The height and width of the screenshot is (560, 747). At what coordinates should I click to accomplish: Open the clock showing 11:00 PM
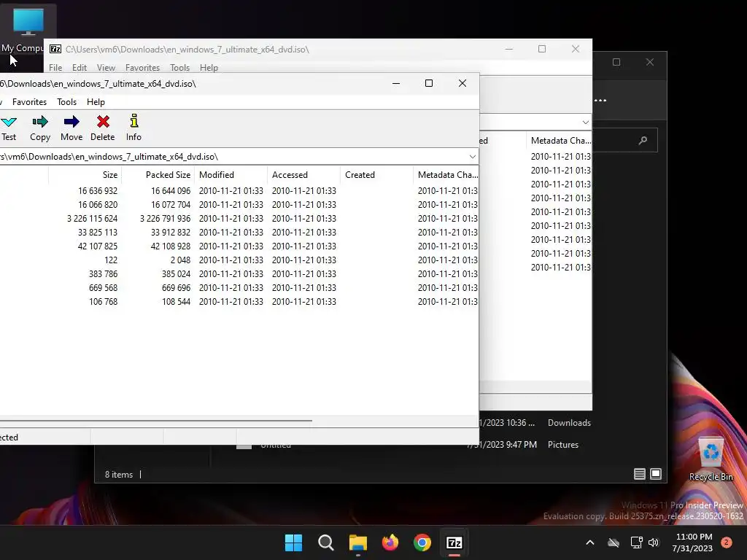(693, 542)
